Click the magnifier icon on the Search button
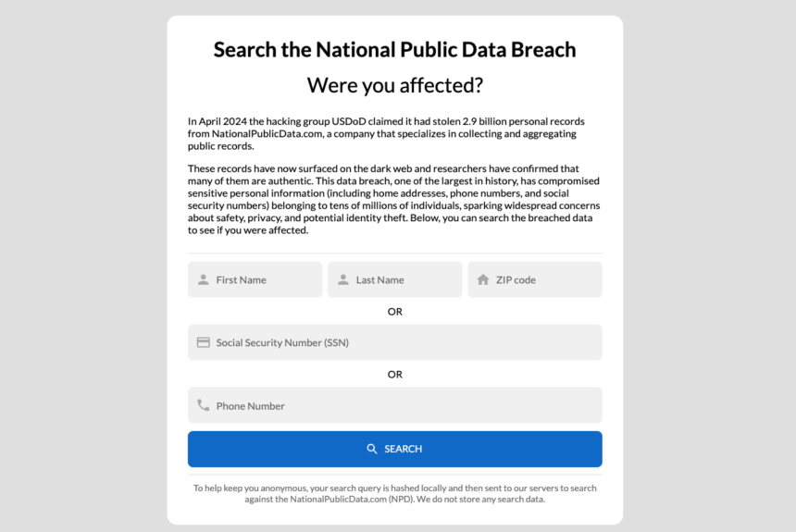The image size is (796, 532). click(x=372, y=449)
